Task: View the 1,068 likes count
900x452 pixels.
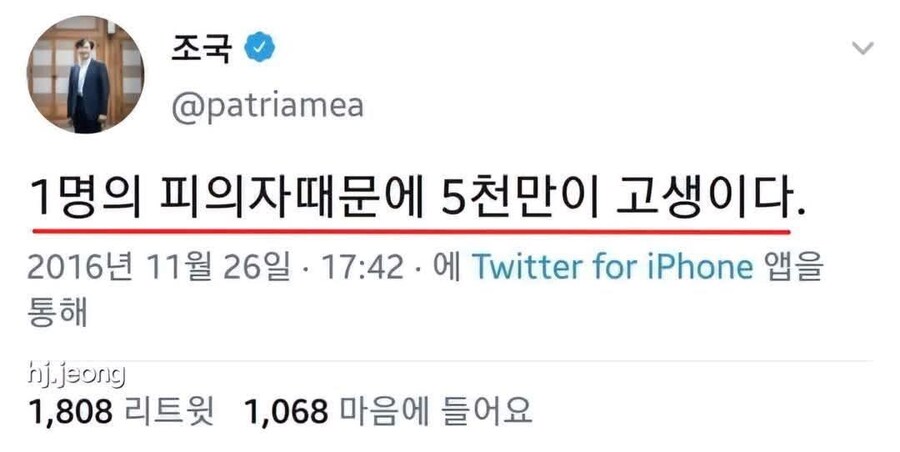Action: click(x=286, y=411)
